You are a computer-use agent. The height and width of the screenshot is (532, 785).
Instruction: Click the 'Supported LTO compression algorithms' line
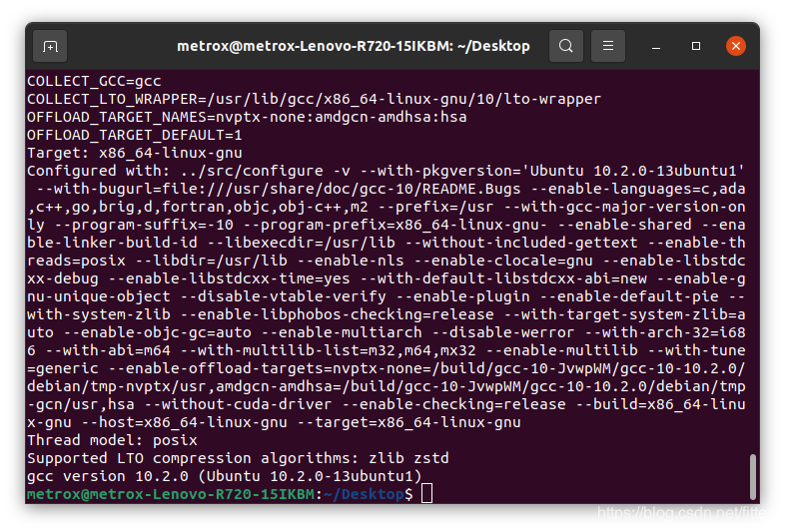(x=238, y=458)
